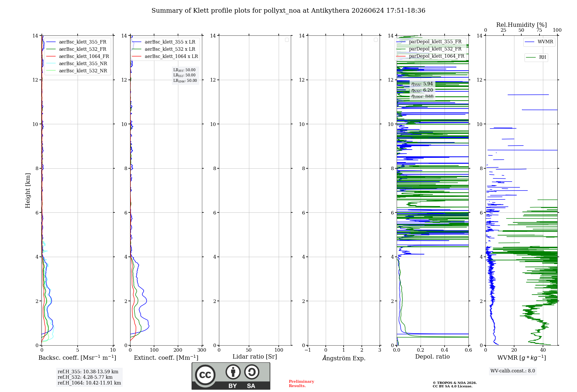Click the empty legend box in Lidar ratio plot
The width and height of the screenshot is (577, 392).
coord(287,40)
